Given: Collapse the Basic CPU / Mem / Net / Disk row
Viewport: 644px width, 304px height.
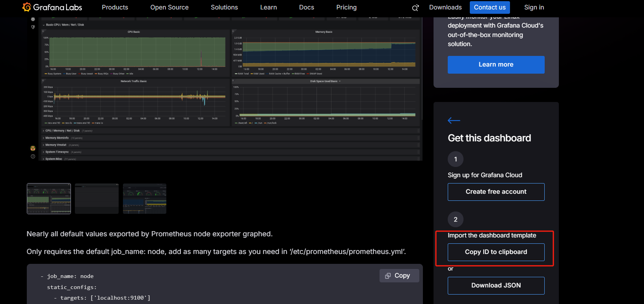Looking at the screenshot, I should tap(63, 25).
